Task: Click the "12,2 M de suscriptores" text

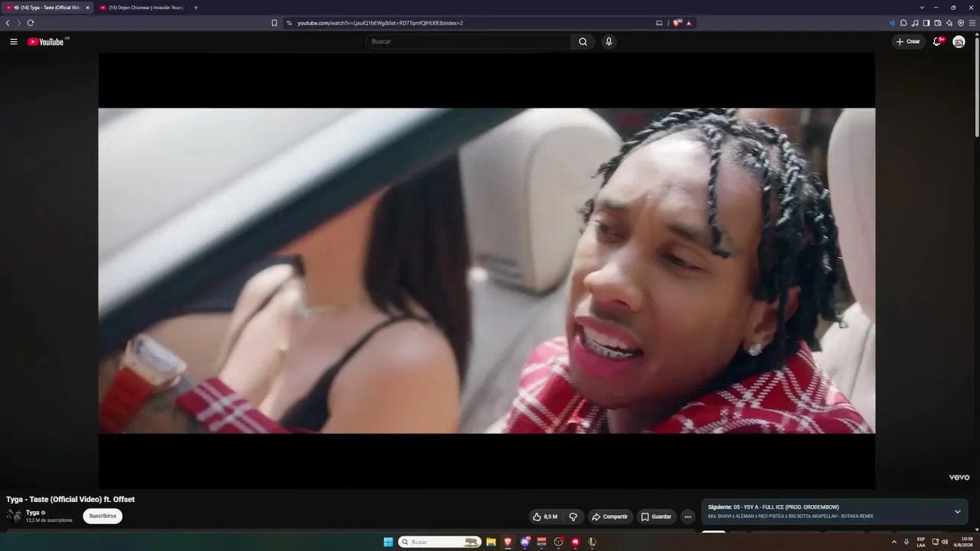Action: click(x=49, y=520)
